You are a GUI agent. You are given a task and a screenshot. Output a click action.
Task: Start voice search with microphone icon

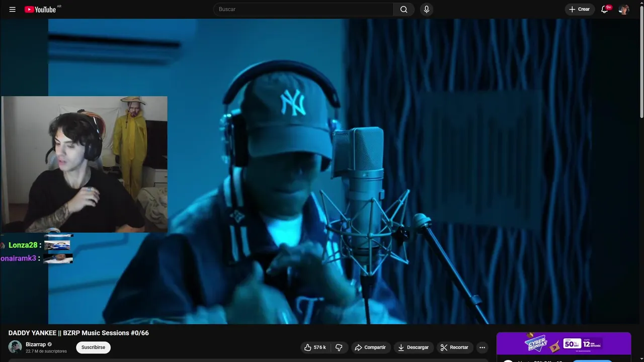(427, 9)
